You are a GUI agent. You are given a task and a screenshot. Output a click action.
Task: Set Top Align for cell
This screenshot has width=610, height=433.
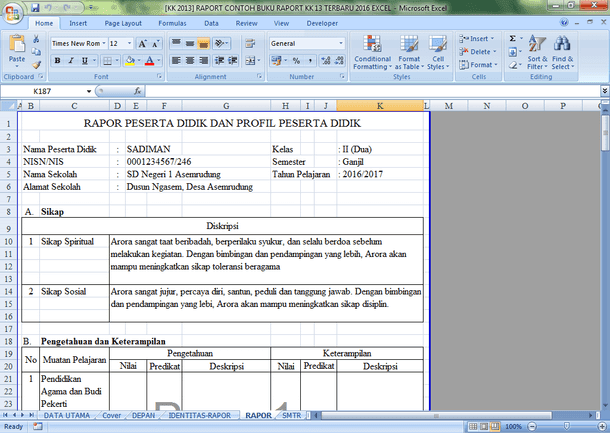click(176, 43)
